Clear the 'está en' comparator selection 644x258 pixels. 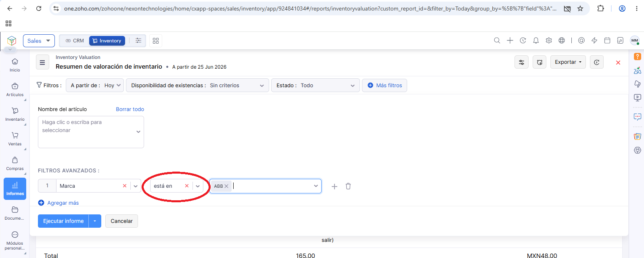pos(187,186)
